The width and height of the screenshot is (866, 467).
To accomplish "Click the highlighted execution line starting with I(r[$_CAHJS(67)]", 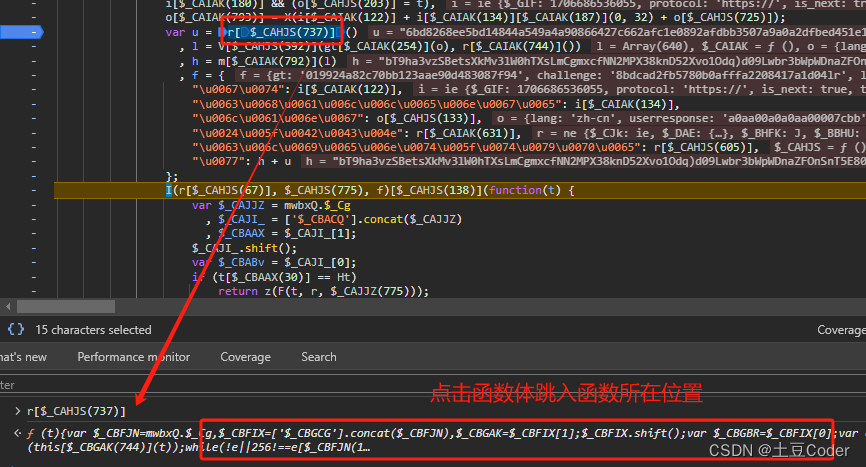I will (460, 190).
